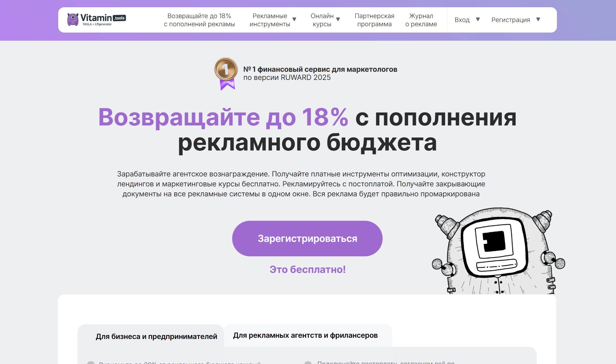
Task: Expand the Онлайн курсы dropdown arrow
Action: (x=338, y=20)
